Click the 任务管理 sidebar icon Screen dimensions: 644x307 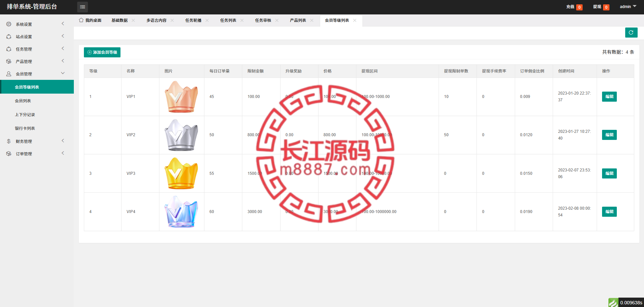(9, 49)
